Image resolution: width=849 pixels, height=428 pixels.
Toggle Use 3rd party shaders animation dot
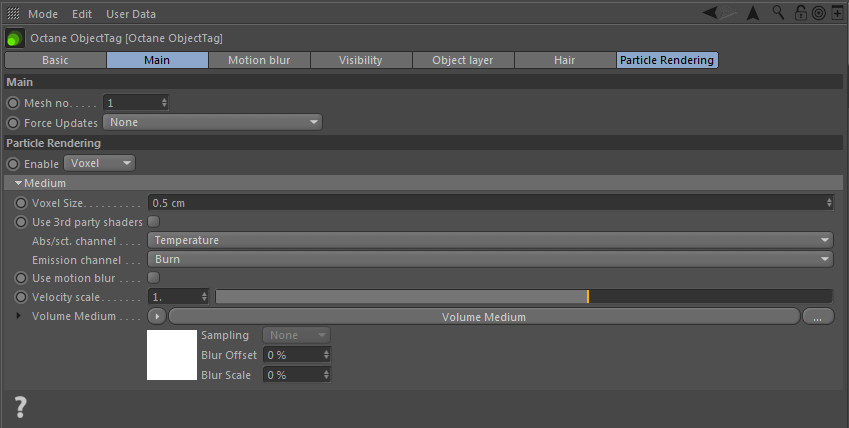(21, 222)
